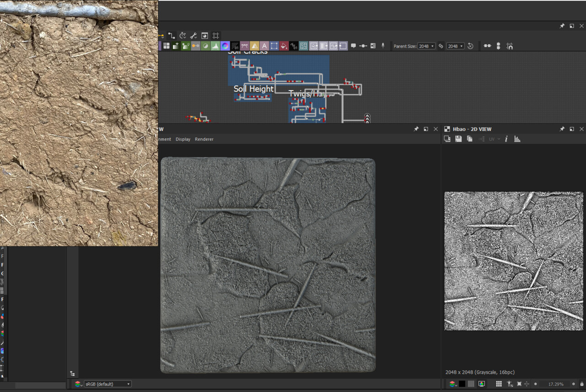Open the Renderer menu
586x392 pixels.
(x=204, y=139)
